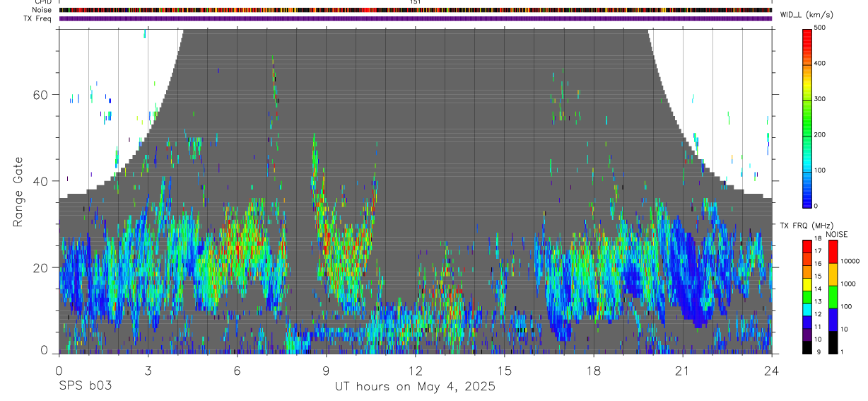Click the 21 tick on UT hours axis
This screenshot has height=401, width=868.
pos(682,370)
